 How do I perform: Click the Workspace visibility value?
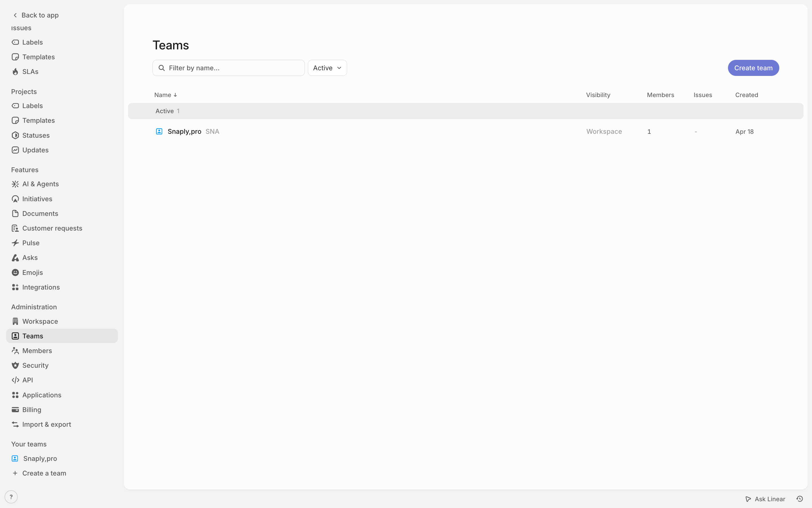coord(604,131)
